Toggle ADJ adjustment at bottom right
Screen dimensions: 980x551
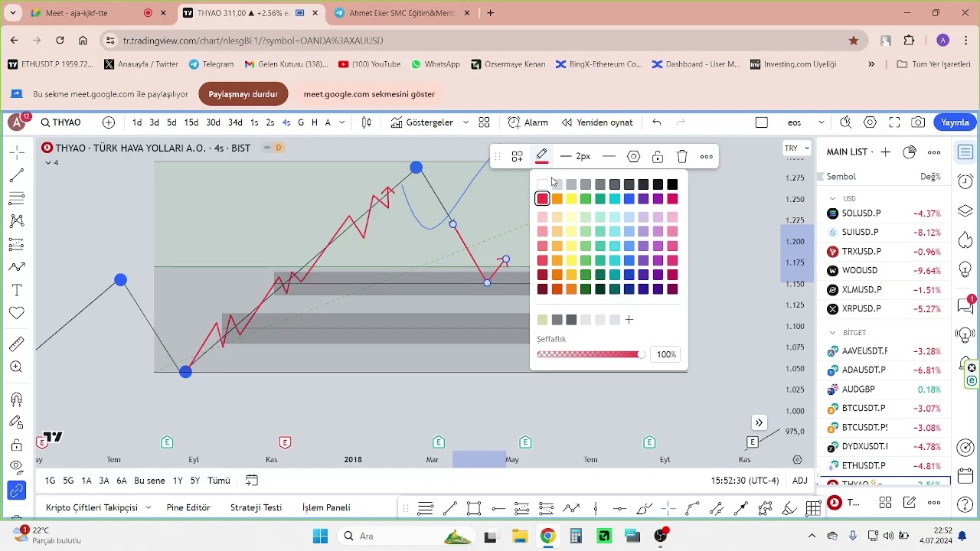799,481
